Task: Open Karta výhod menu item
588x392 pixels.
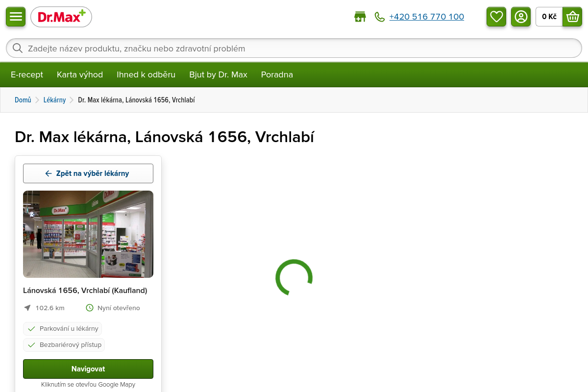Action: click(80, 74)
